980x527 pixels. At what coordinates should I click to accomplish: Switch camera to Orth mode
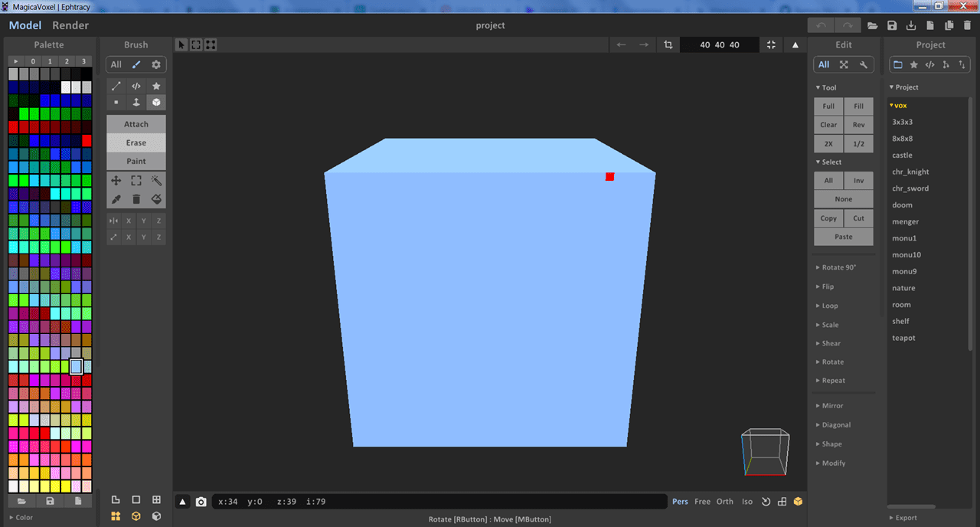point(724,502)
